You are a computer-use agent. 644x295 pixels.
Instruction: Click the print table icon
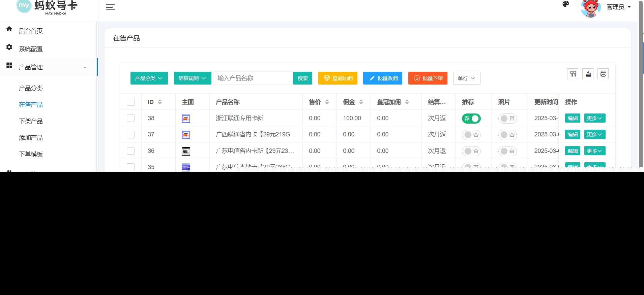603,74
